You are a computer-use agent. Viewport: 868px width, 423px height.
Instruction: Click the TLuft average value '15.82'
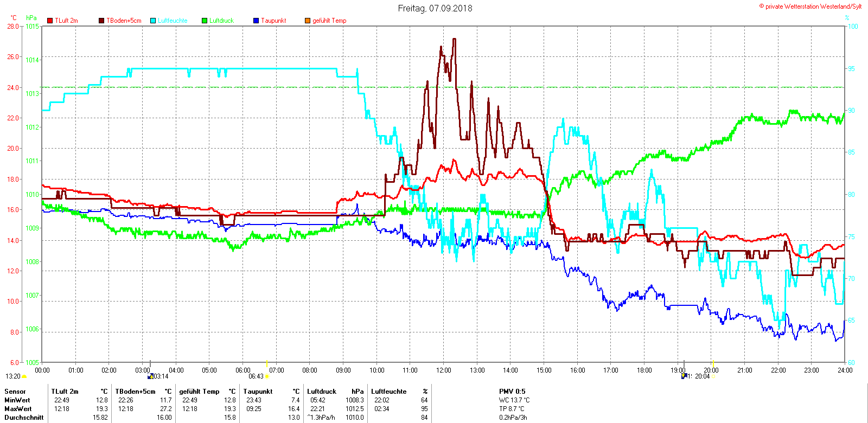click(x=100, y=418)
